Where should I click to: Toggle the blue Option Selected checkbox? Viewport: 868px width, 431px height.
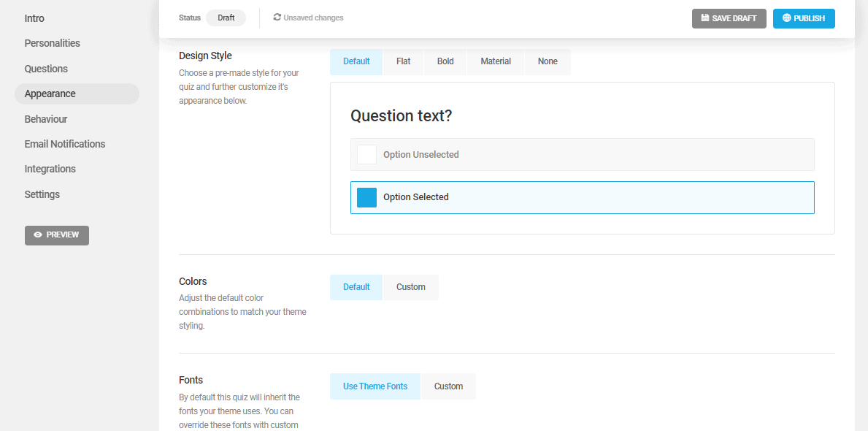pos(366,197)
